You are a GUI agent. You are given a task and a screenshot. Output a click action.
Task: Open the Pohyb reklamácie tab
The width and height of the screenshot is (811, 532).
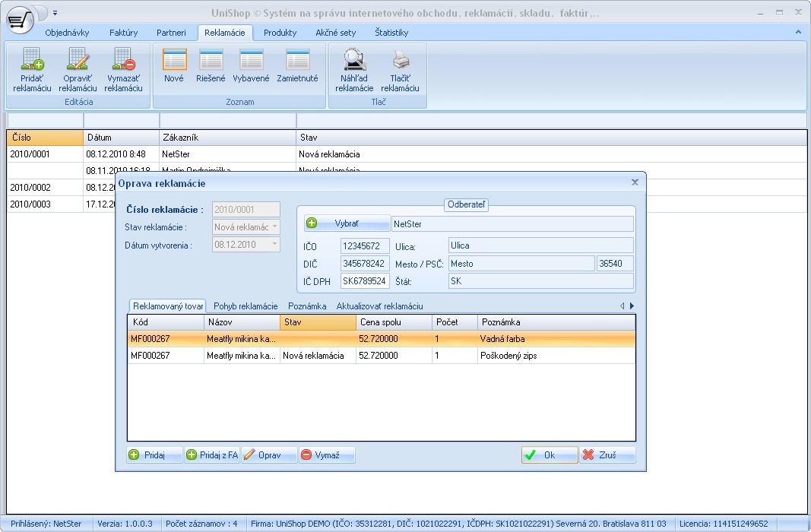pos(245,306)
